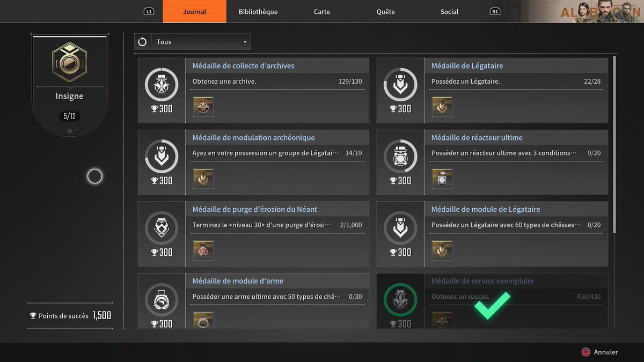Open the Médaille de module de Légataire title
This screenshot has height=362, width=644.
tap(486, 209)
